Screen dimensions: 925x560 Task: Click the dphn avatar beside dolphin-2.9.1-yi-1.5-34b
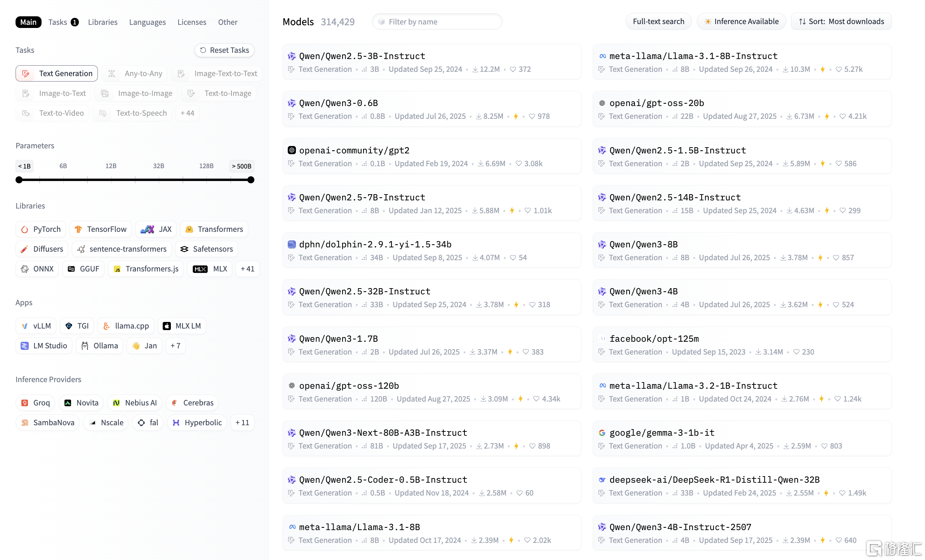tap(292, 244)
